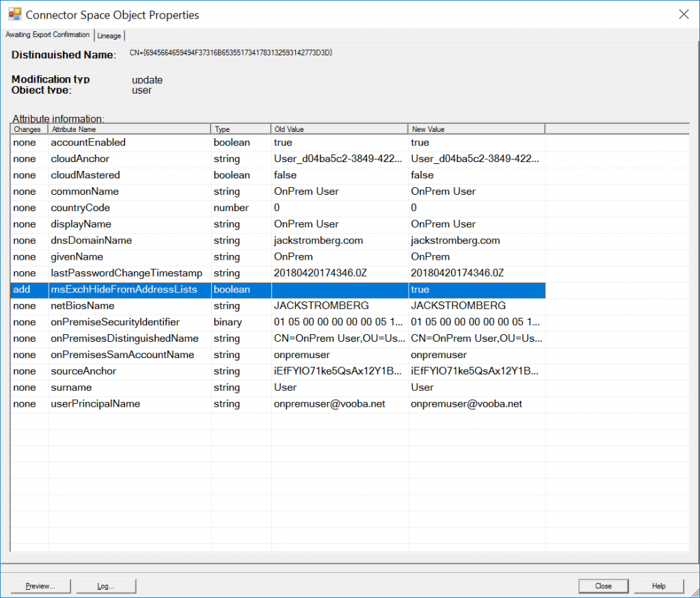Click old value 'false' for cloudMastered
The height and width of the screenshot is (598, 700).
click(x=285, y=175)
